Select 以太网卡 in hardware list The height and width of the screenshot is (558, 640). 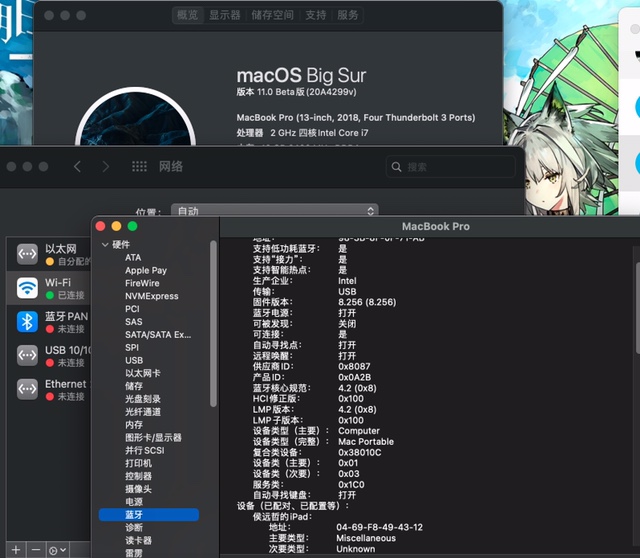tap(142, 373)
